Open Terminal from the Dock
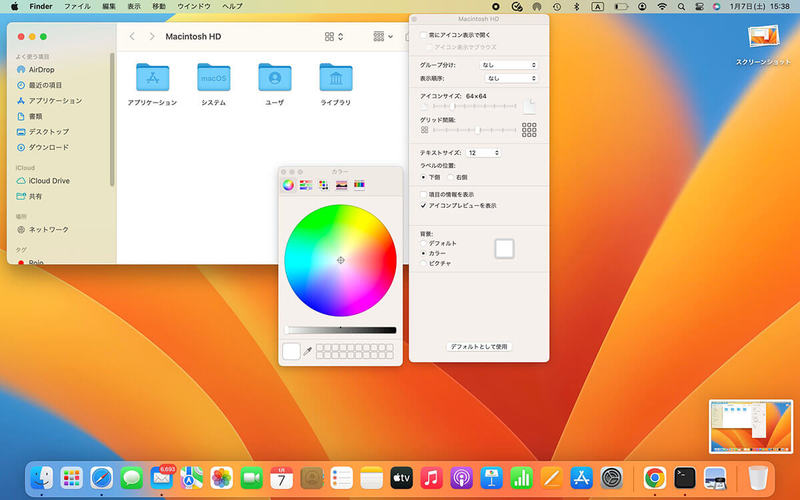Image resolution: width=800 pixels, height=500 pixels. coord(685,478)
